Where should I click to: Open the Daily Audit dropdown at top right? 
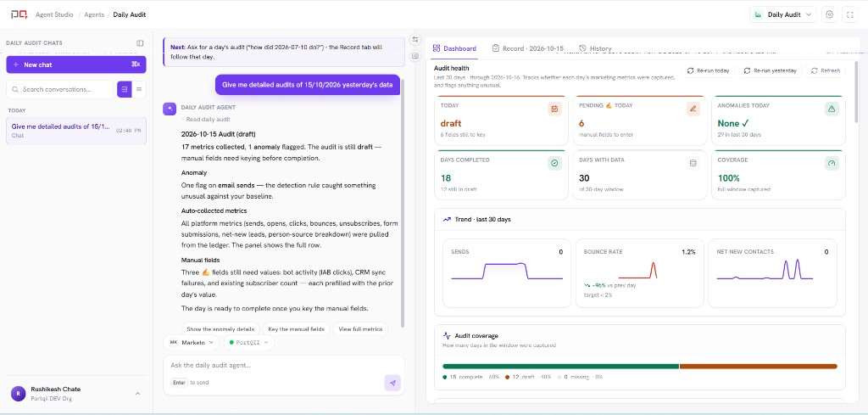click(782, 15)
